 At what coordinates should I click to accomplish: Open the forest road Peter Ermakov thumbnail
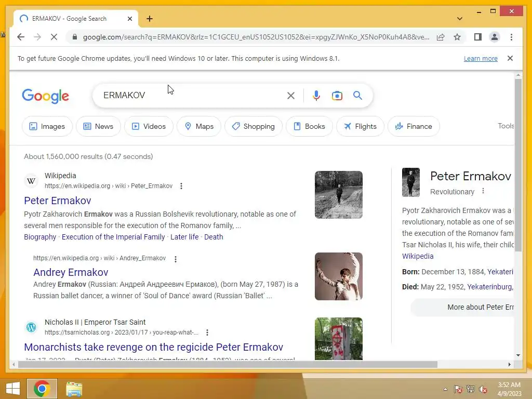tap(338, 195)
